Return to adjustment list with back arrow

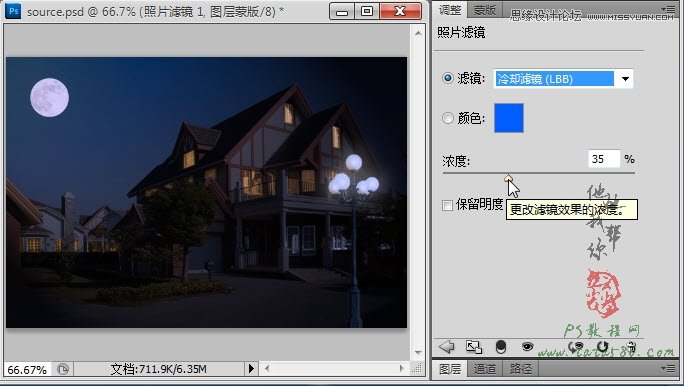point(447,347)
